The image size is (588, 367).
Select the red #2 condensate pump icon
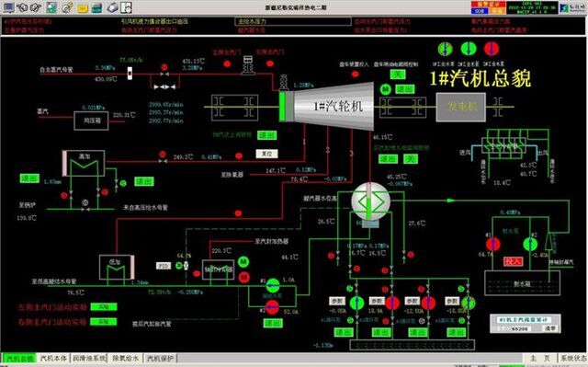pyautogui.click(x=272, y=306)
